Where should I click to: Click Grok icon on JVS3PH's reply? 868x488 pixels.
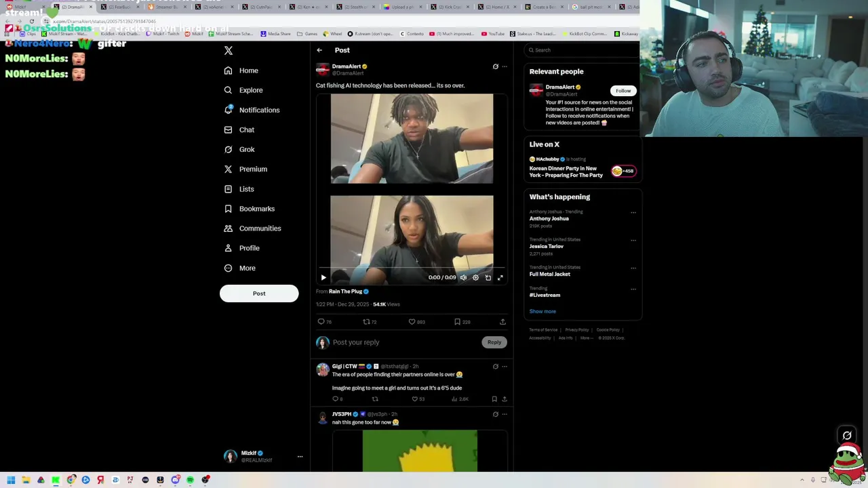click(495, 414)
